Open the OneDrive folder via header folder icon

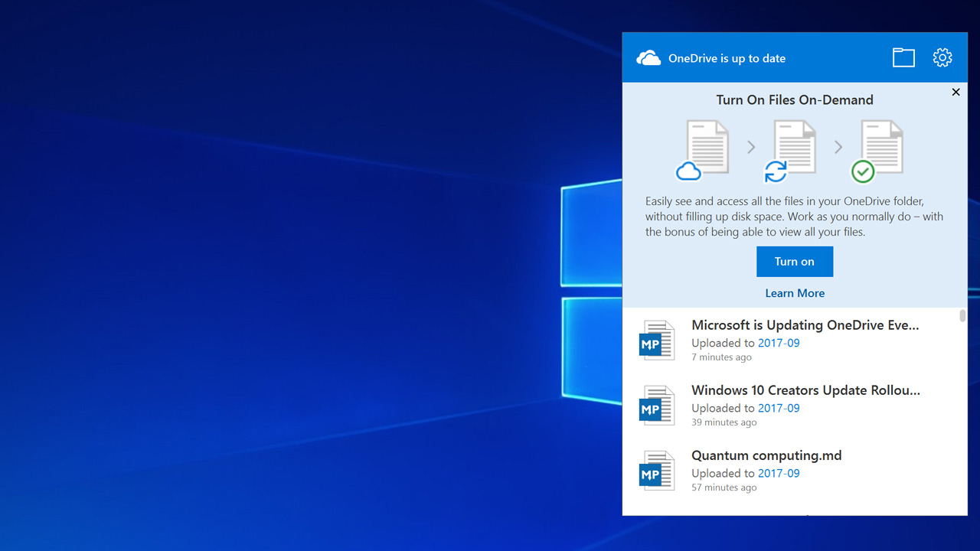pyautogui.click(x=903, y=58)
